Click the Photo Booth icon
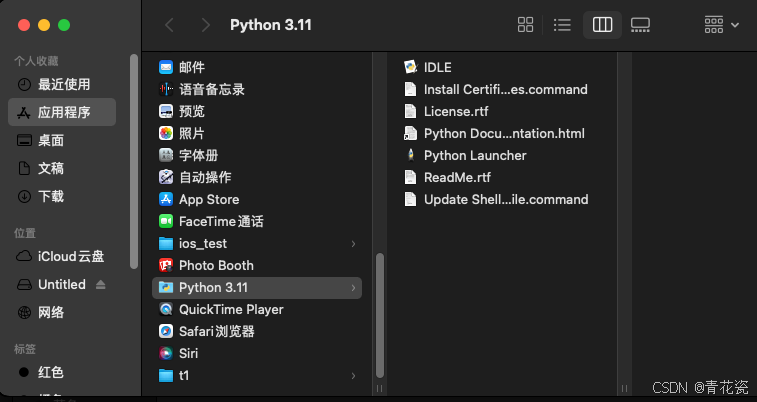The height and width of the screenshot is (402, 757). tap(166, 265)
